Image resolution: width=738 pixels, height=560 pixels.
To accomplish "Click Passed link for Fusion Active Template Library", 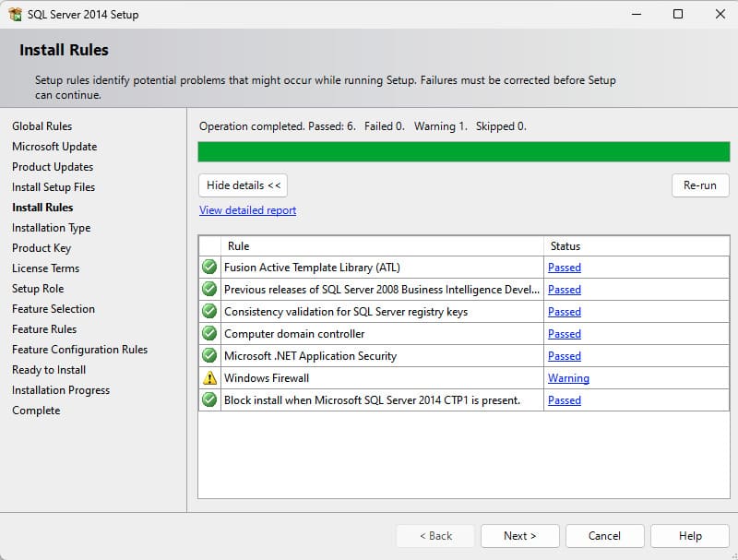I will click(564, 268).
